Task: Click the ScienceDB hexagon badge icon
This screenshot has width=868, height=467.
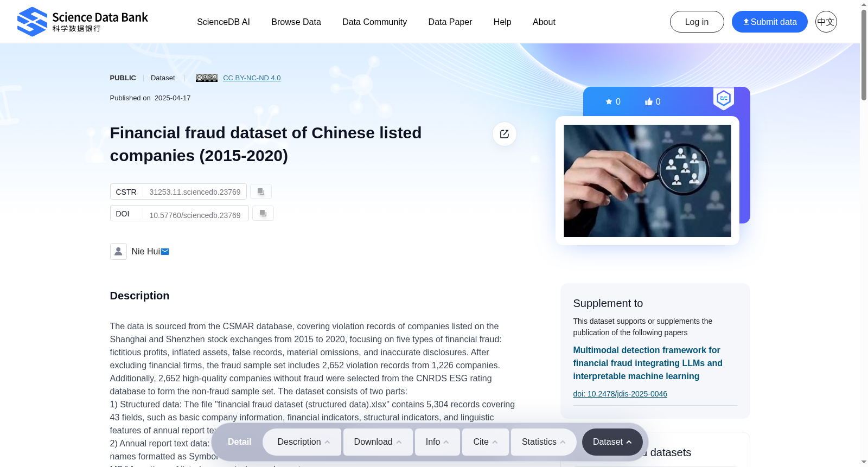Action: tap(724, 98)
